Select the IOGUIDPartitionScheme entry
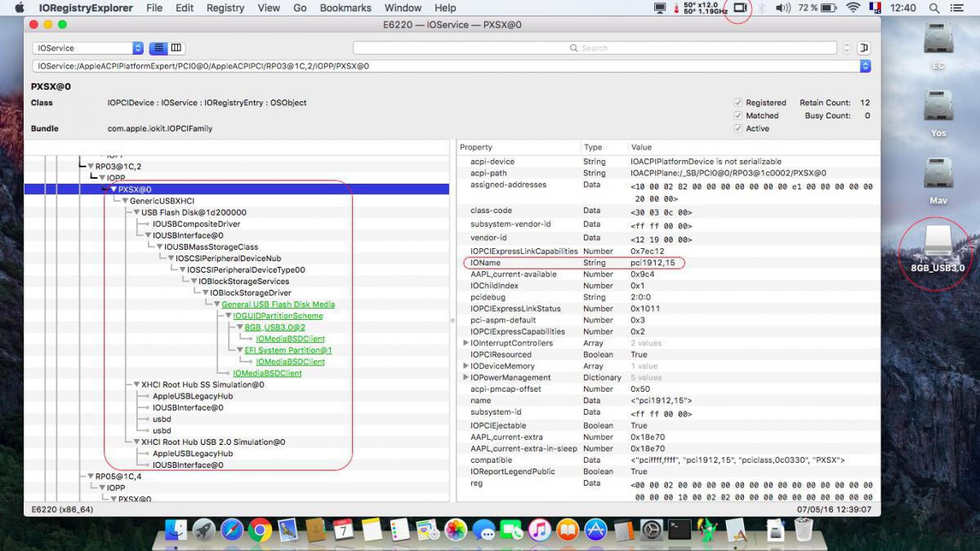The image size is (980, 551). (278, 316)
